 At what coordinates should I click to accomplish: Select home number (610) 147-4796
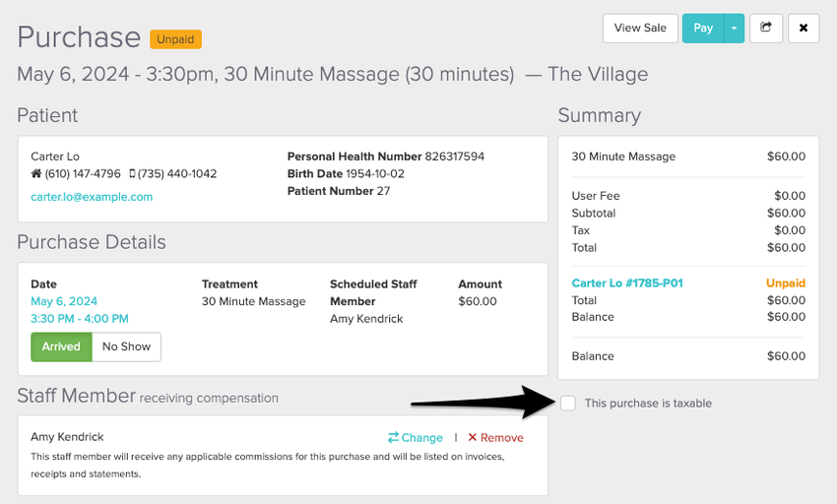click(x=83, y=173)
